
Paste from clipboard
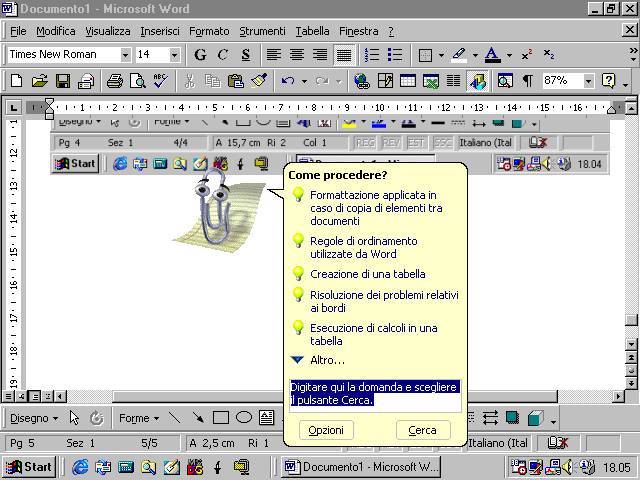pos(236,81)
